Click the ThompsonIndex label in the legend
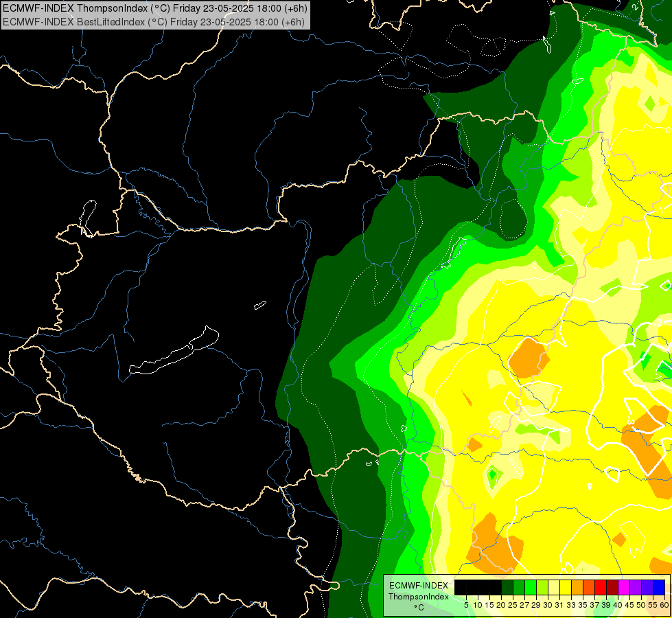 click(419, 597)
